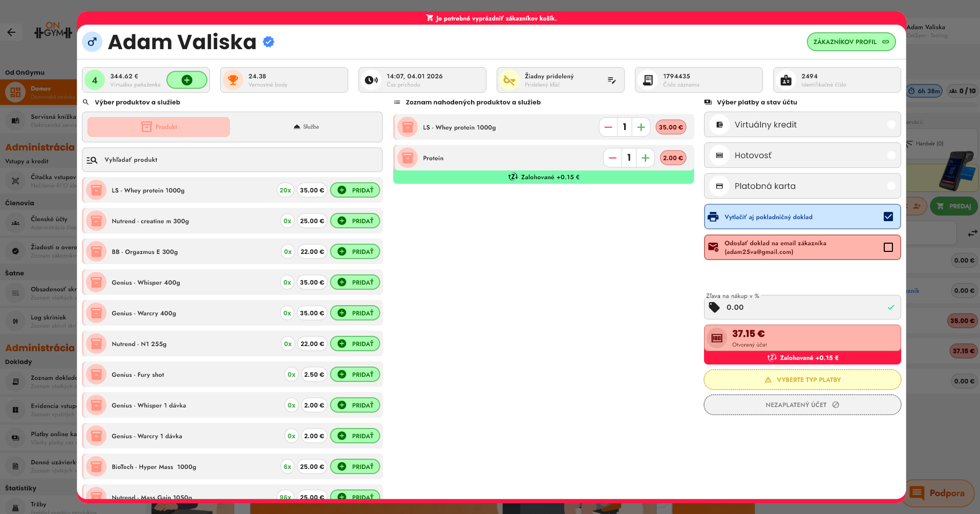980x514 pixels.
Task: Add BB Orgazmus E 300g to cart
Action: (x=355, y=251)
